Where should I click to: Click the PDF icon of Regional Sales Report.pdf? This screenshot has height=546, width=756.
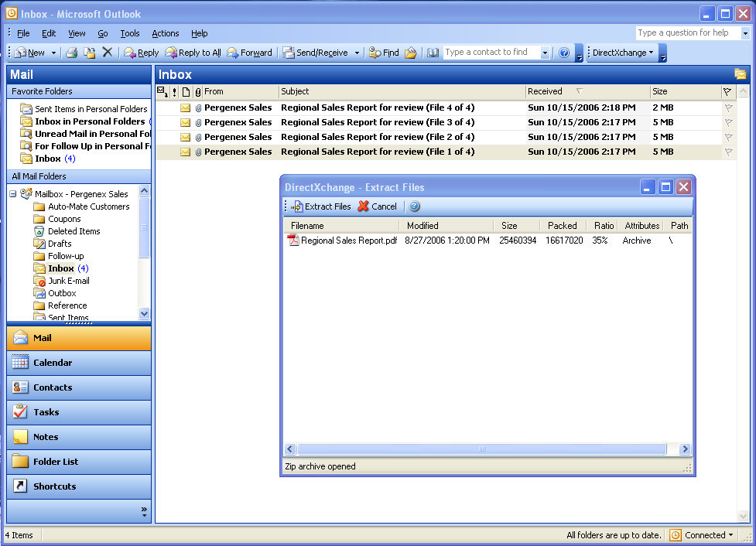pyautogui.click(x=292, y=240)
